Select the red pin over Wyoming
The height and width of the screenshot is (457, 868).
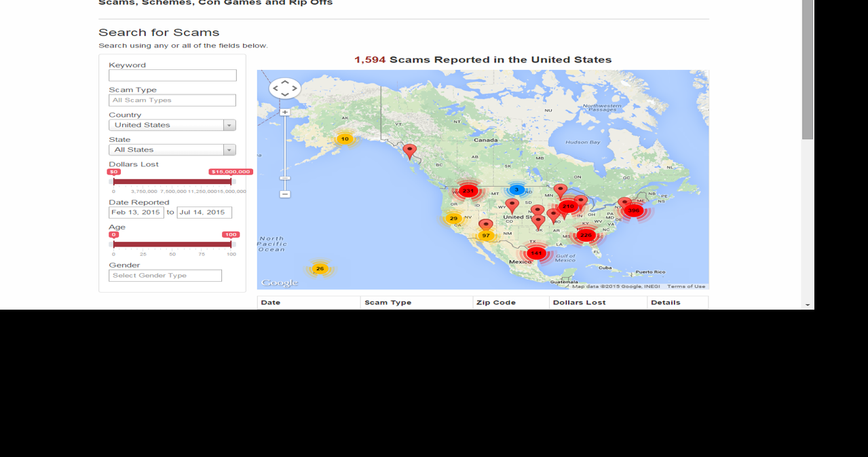[512, 205]
